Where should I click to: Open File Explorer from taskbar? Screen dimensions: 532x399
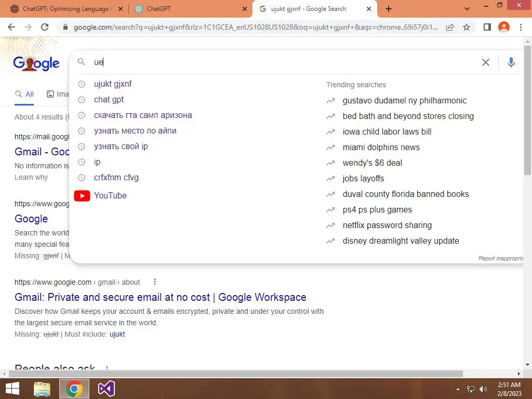tap(42, 389)
